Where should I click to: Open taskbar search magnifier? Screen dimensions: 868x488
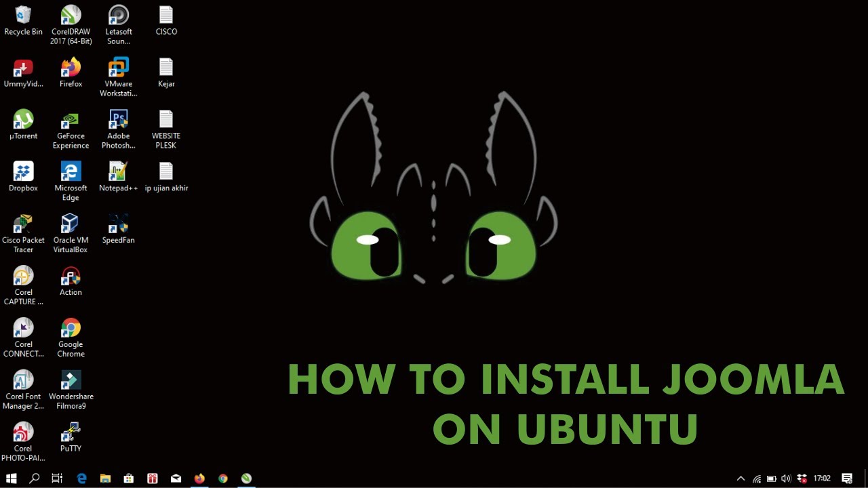pos(35,479)
